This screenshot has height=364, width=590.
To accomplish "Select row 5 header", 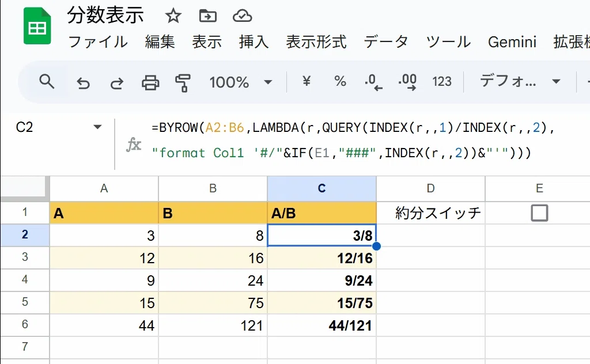I will click(25, 302).
